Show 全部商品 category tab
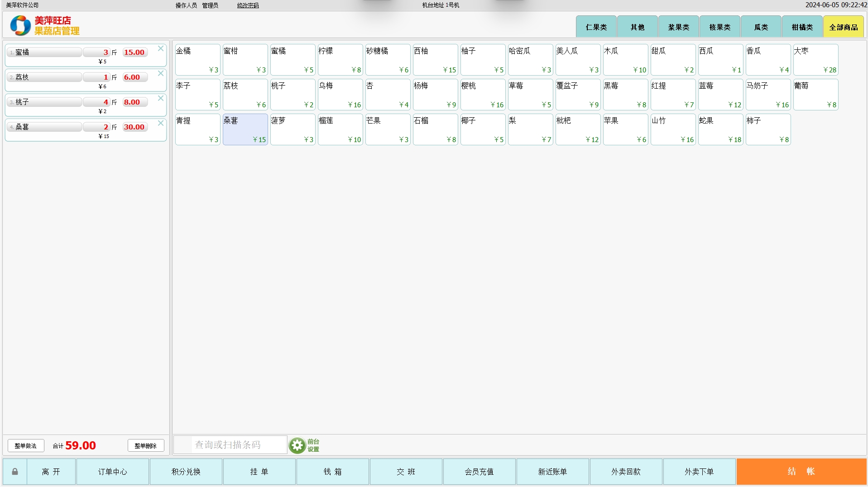Screen dimensions: 868x487 coord(843,27)
